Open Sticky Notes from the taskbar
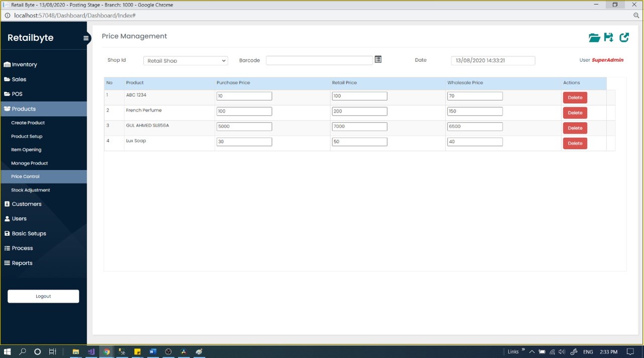Viewport: 644px width, 358px height. [x=137, y=352]
